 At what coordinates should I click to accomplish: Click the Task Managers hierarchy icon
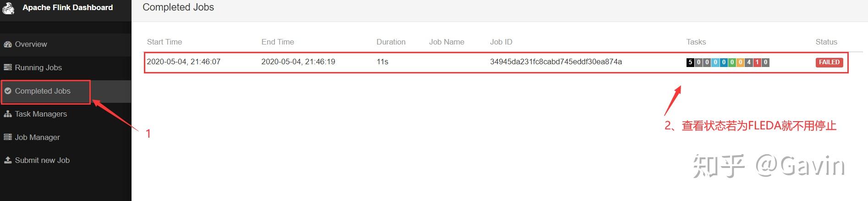pos(8,114)
